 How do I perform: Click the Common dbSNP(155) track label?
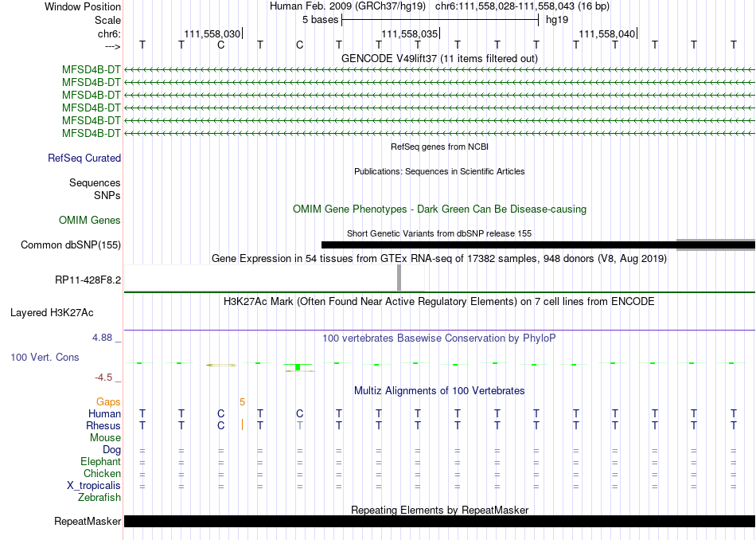(71, 245)
